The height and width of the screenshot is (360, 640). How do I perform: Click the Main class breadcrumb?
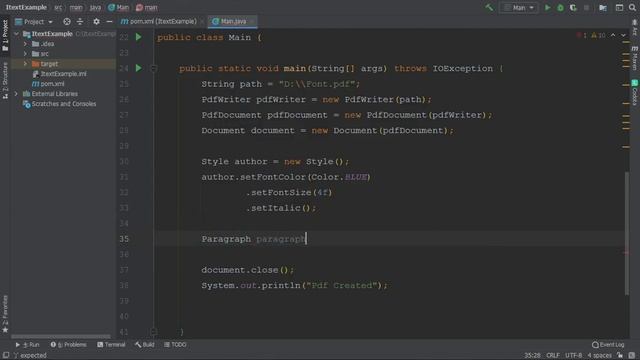coord(118,7)
